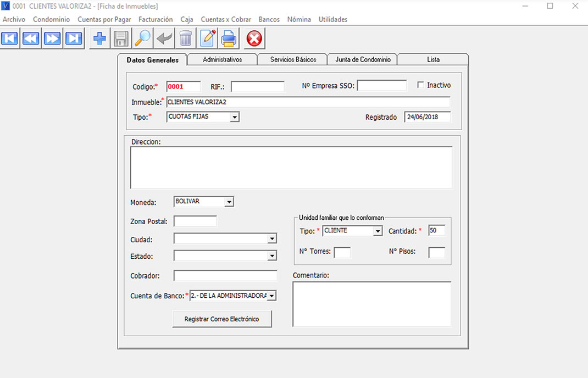Jump to the last record

point(73,38)
